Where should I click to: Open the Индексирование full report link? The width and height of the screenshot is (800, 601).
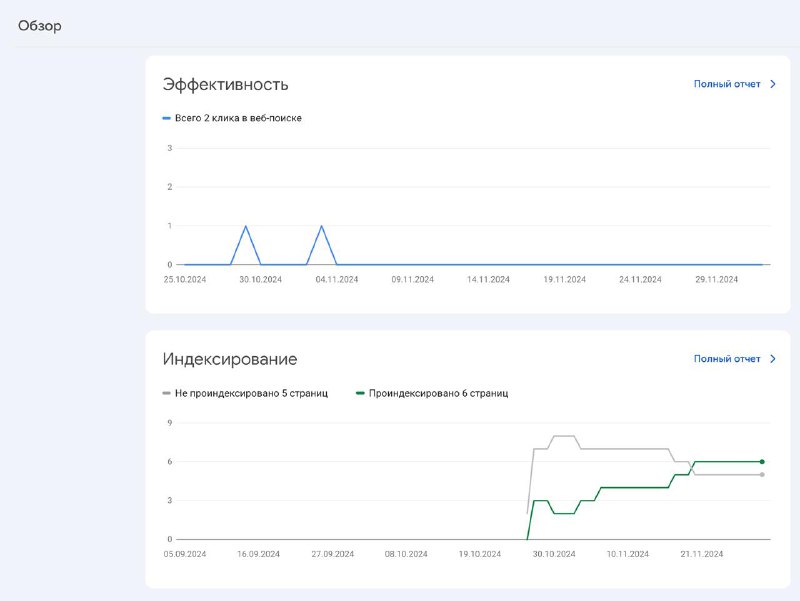pyautogui.click(x=727, y=358)
